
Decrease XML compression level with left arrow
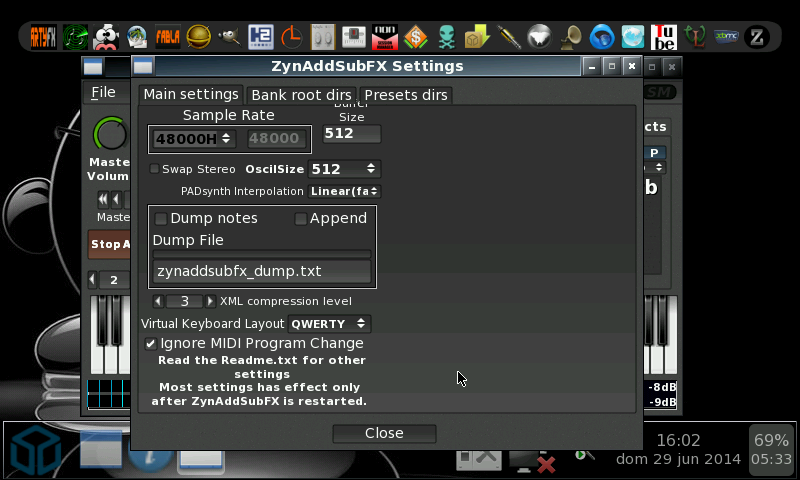pyautogui.click(x=158, y=301)
